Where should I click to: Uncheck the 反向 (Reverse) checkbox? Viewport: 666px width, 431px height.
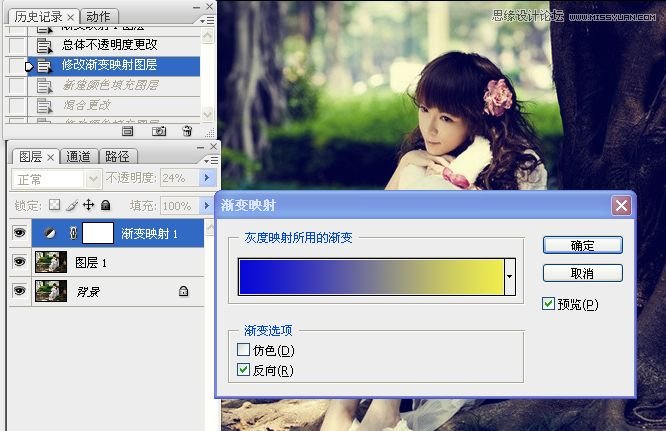(244, 370)
